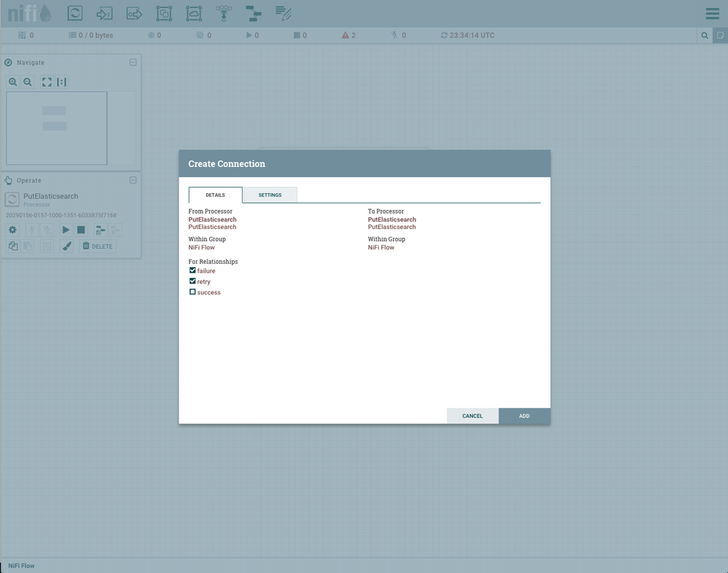
Task: Add an Output Port component
Action: (x=134, y=13)
